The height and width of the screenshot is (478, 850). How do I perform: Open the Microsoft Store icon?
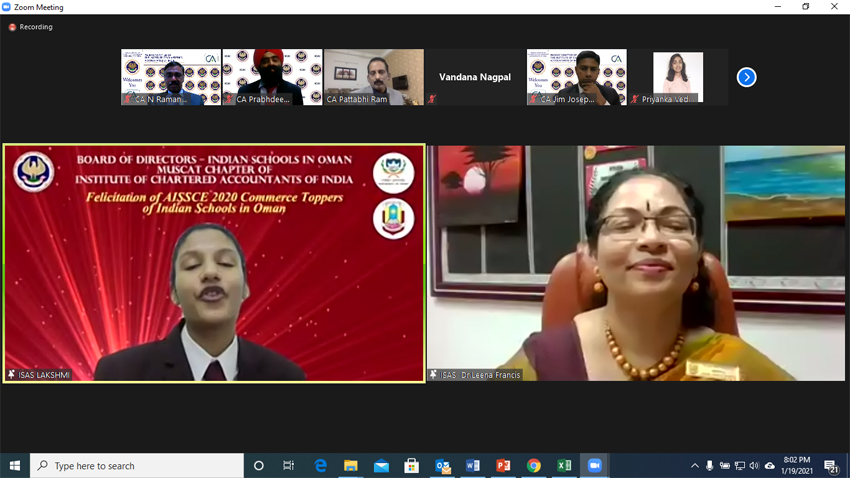tap(411, 466)
